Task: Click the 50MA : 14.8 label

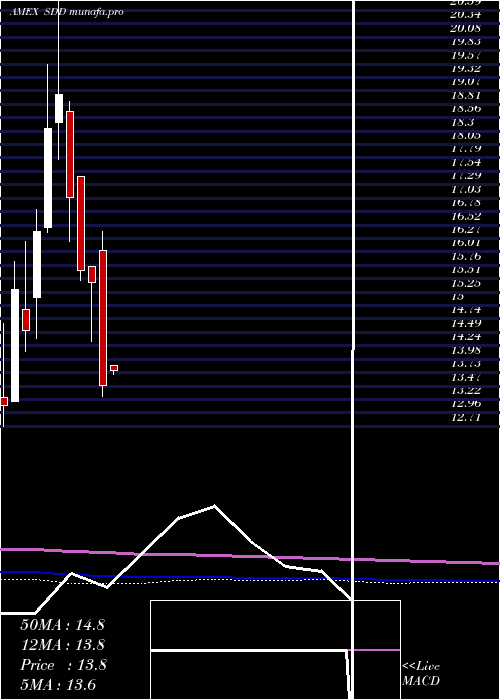Action: pos(62,625)
